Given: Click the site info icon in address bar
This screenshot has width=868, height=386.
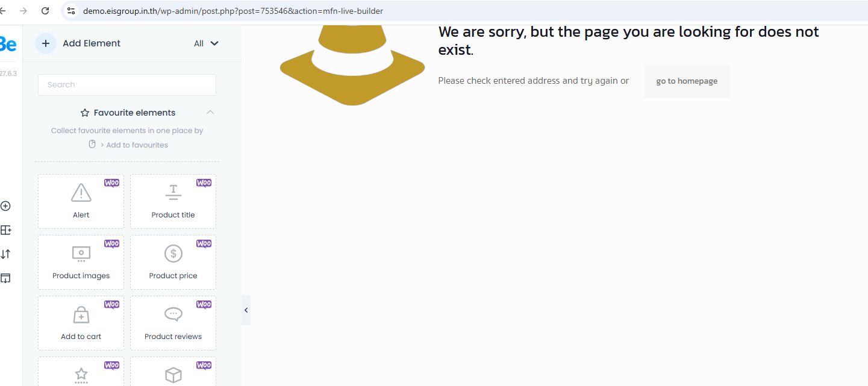Looking at the screenshot, I should [x=71, y=11].
